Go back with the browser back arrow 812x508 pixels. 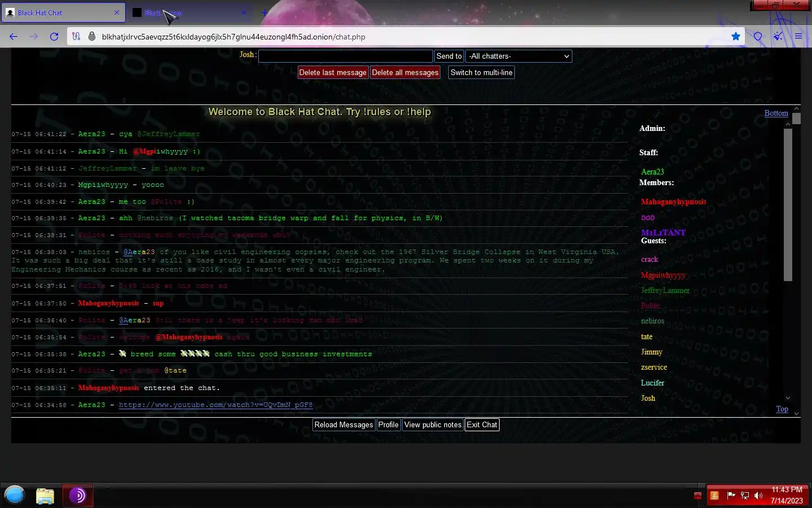(14, 37)
